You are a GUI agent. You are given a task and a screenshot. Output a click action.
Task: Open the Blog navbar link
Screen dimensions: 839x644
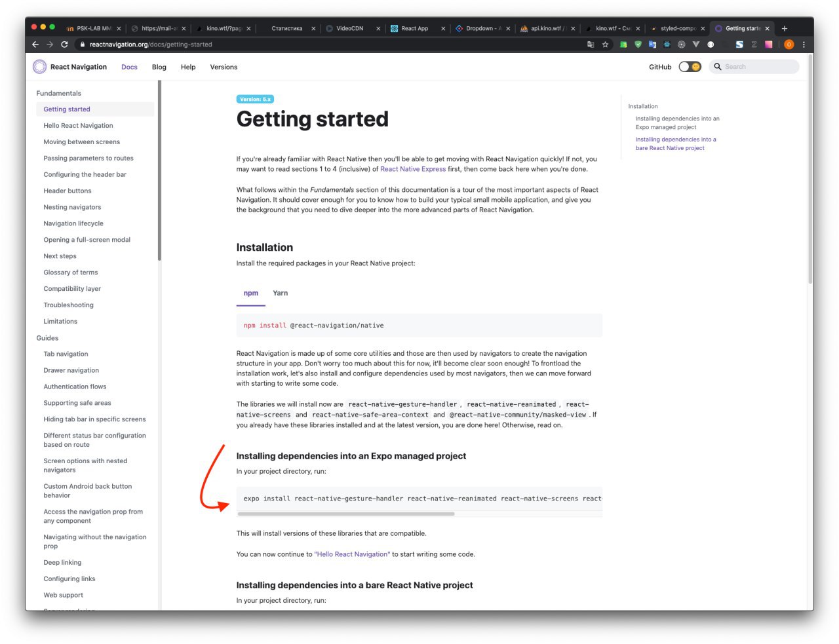click(159, 67)
